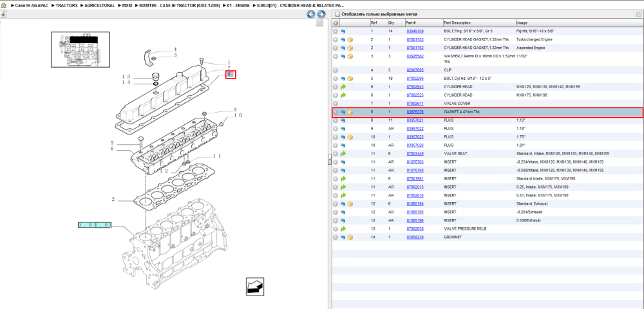Viewport: 644px width, 309px height.
Task: Click blue arrow on INSERT 0.508/Exhaust row
Action: (x=343, y=220)
